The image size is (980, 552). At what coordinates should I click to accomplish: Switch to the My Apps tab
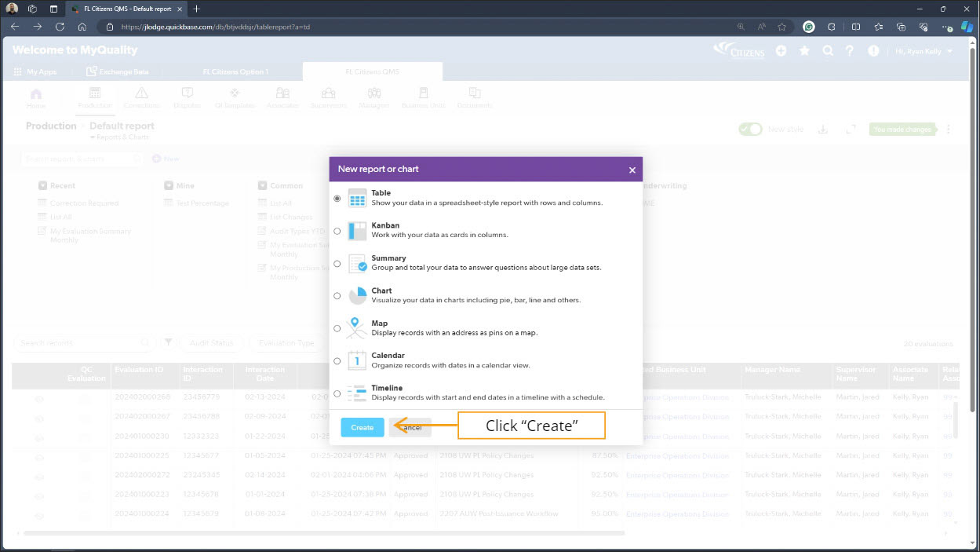point(36,71)
